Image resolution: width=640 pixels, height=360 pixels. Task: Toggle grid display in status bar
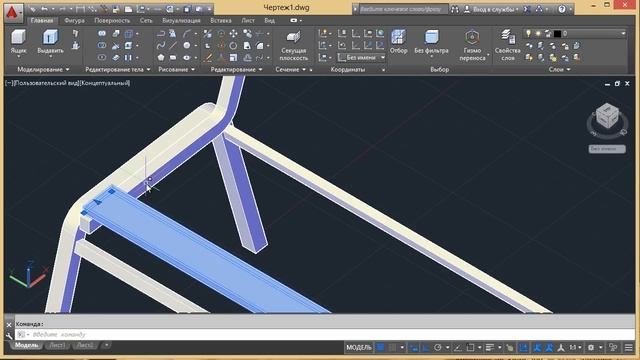380,348
